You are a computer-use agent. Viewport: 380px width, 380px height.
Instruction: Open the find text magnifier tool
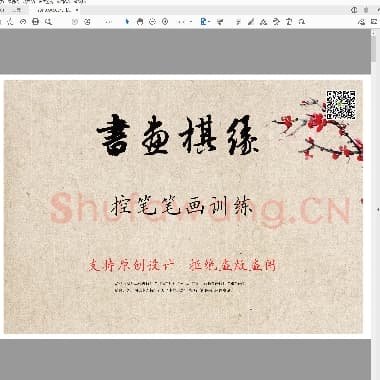click(48, 22)
